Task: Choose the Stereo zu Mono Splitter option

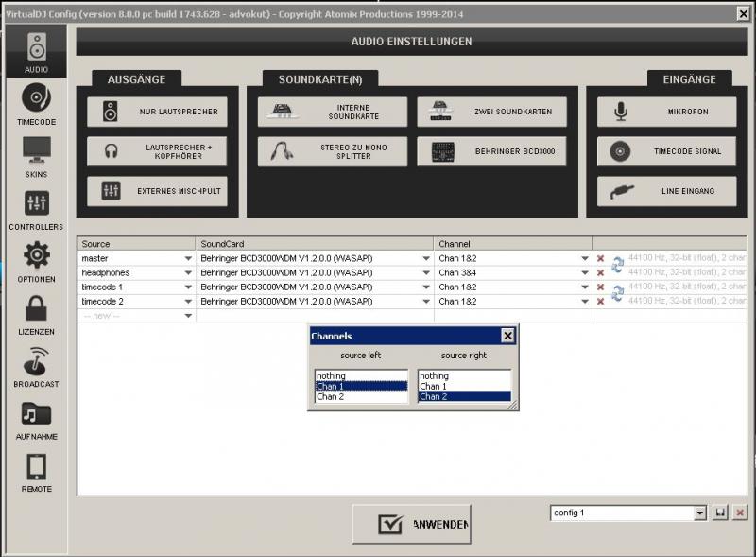Action: tap(333, 151)
